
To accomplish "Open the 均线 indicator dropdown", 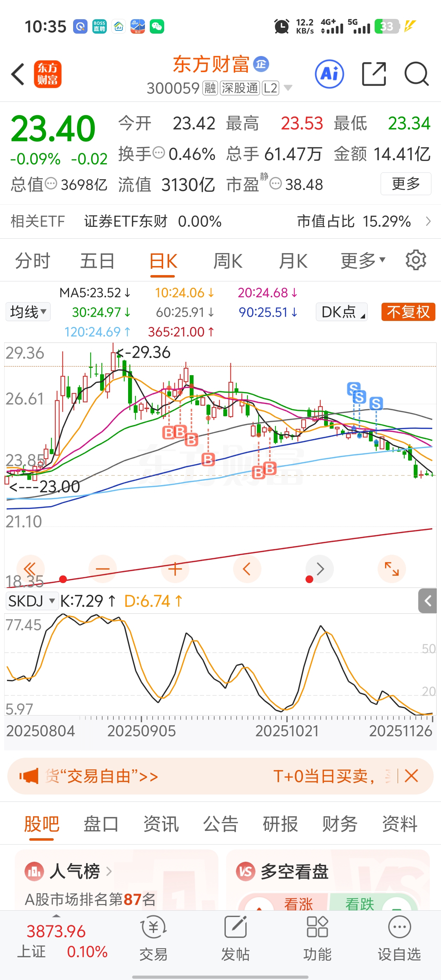I will [28, 312].
